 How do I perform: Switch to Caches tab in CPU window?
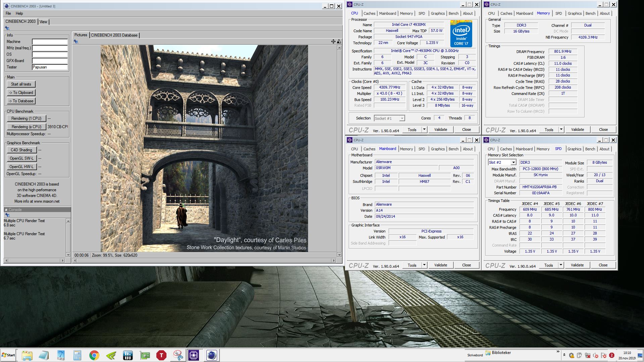tap(369, 13)
